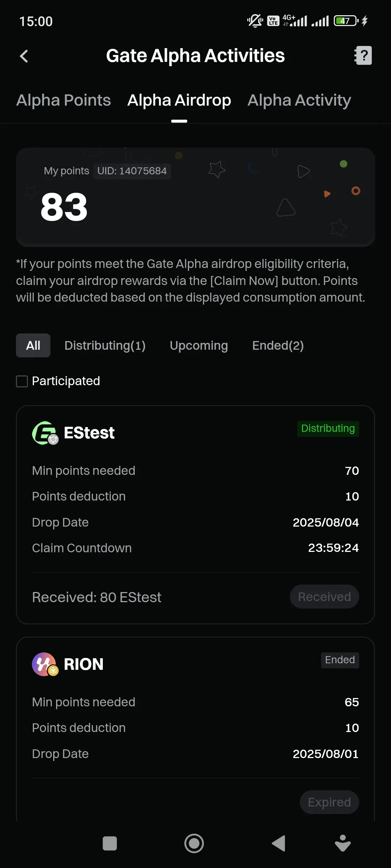Tap the Android back triangle button
Screen dimensions: 391x868
click(x=278, y=843)
